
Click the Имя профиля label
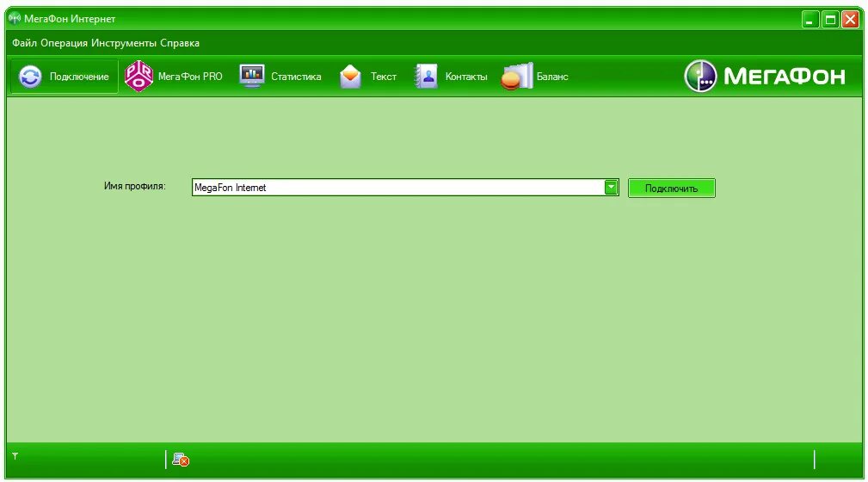tap(134, 186)
